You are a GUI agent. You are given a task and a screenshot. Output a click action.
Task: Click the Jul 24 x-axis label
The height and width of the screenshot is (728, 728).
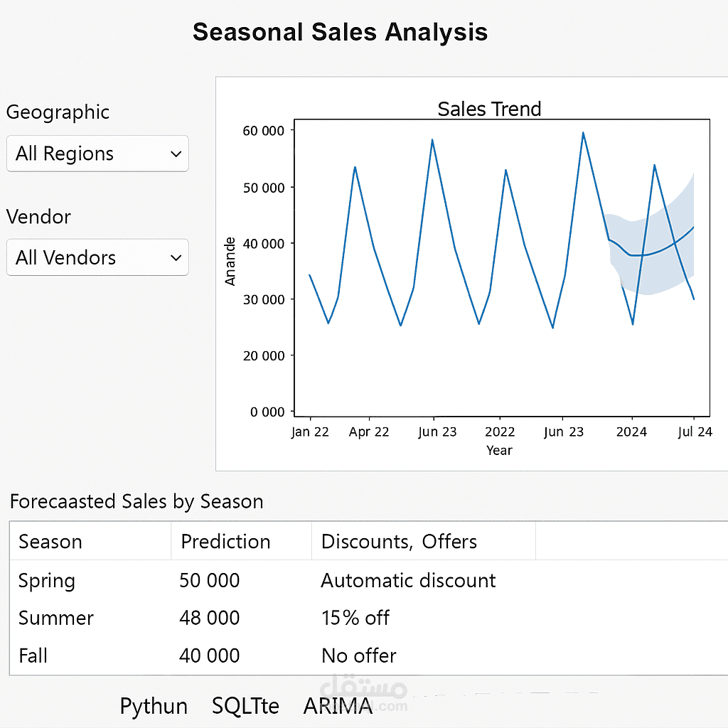pos(695,432)
